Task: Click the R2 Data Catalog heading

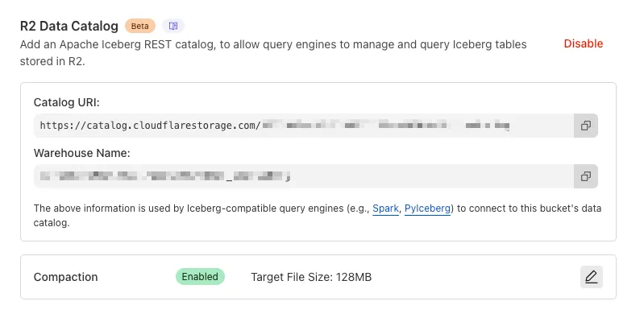Action: pyautogui.click(x=69, y=26)
